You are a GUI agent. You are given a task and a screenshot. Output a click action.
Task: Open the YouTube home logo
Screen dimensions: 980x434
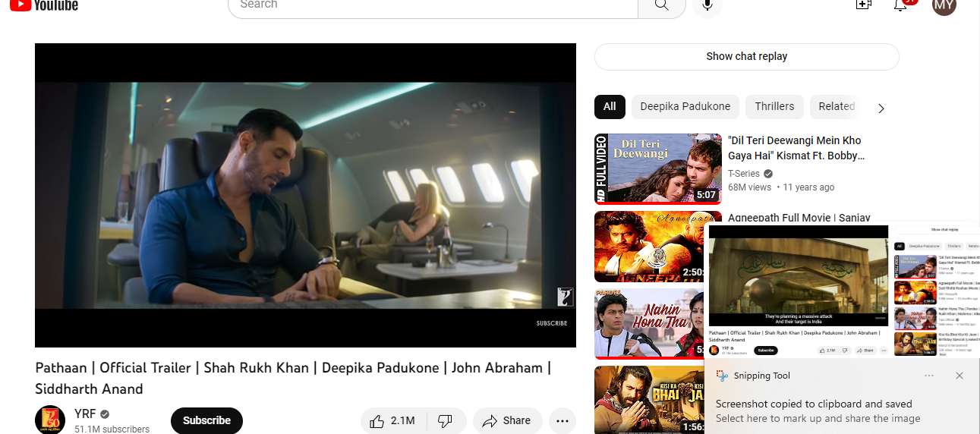44,5
